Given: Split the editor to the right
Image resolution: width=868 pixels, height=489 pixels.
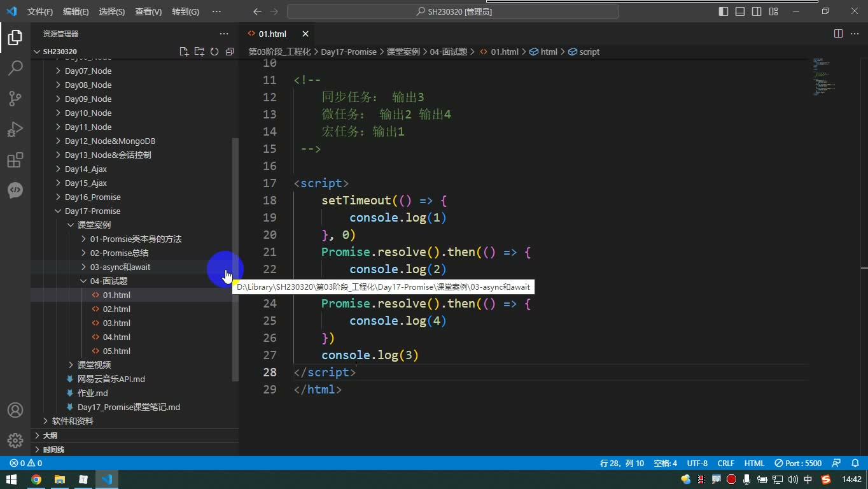Looking at the screenshot, I should [x=838, y=34].
